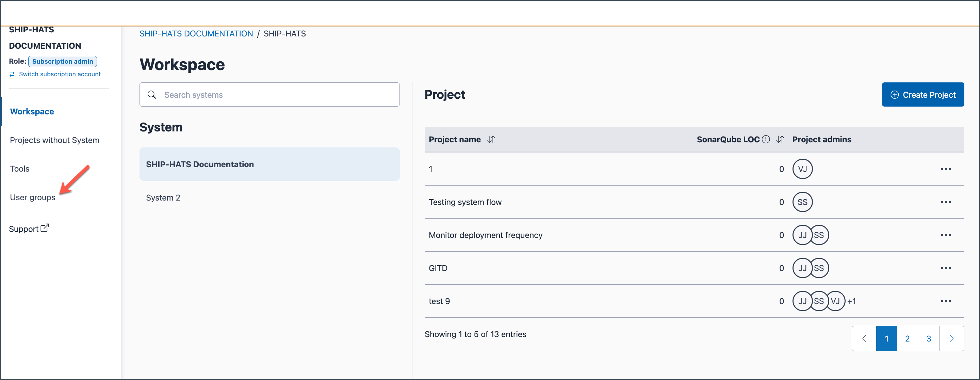Click JJ avatar on Monitor deployment frequency
This screenshot has height=380, width=980.
point(802,235)
